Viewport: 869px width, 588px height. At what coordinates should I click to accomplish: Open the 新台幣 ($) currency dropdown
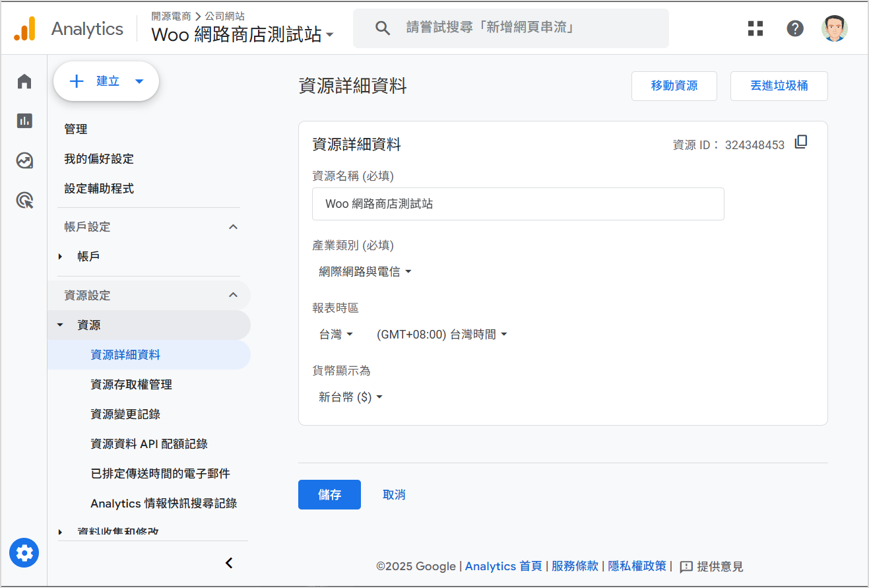(350, 397)
